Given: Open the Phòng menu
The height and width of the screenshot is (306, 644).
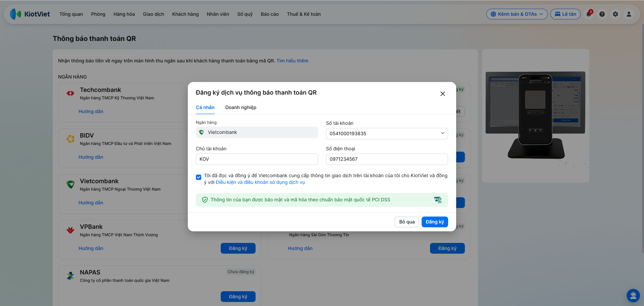Looking at the screenshot, I should (98, 14).
